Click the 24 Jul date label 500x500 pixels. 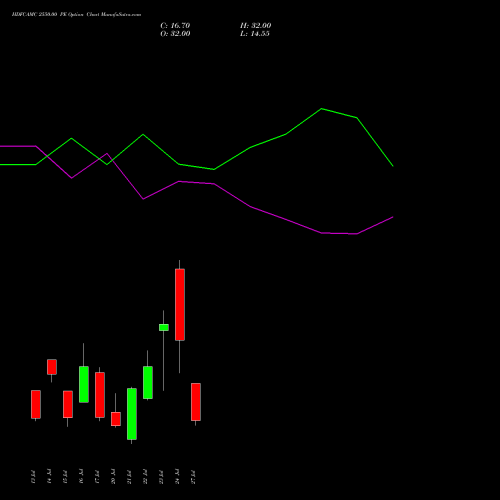point(177,477)
